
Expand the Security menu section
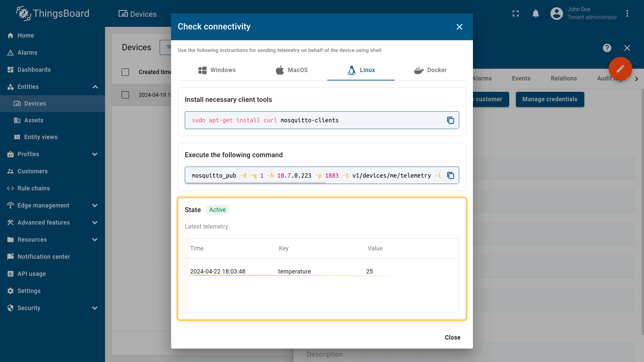click(95, 308)
